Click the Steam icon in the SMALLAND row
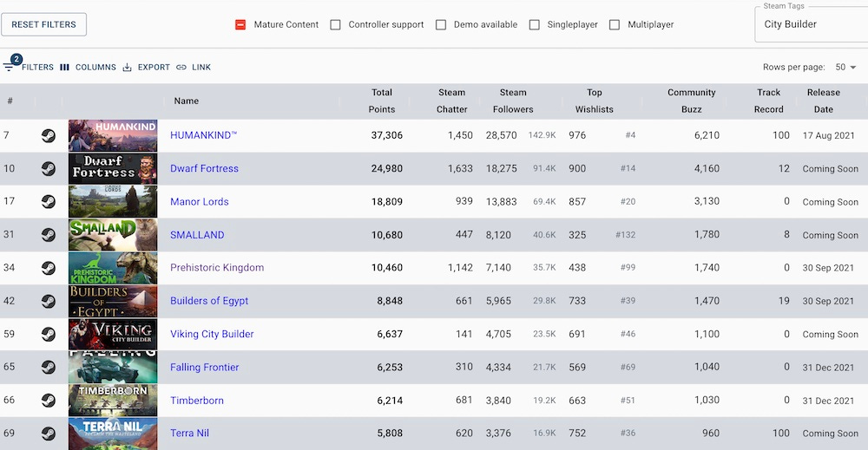The width and height of the screenshot is (868, 450). 49,235
